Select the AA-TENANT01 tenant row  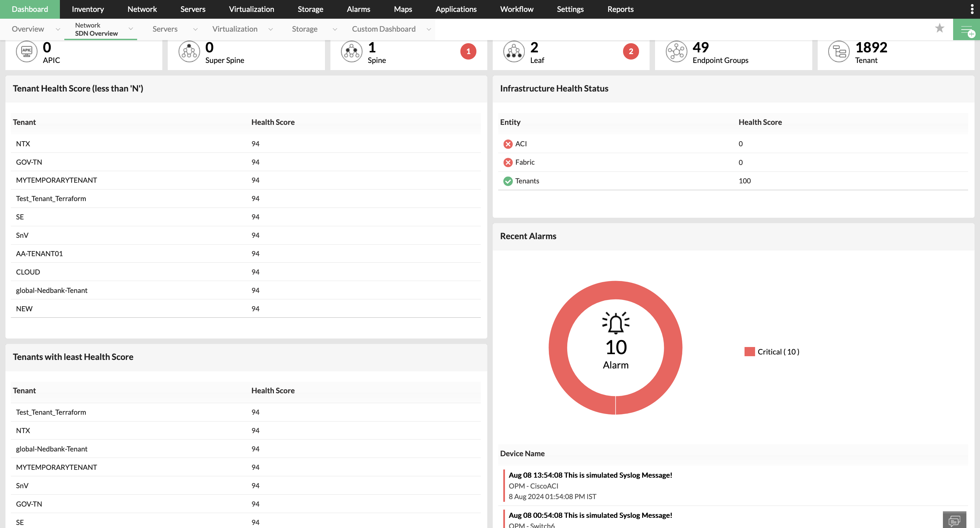click(246, 254)
